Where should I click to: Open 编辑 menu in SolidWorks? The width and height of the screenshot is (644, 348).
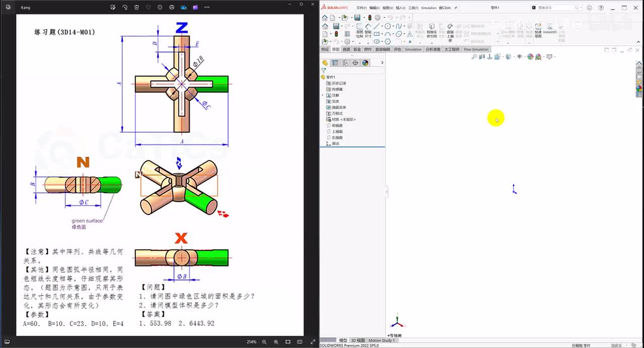374,8
